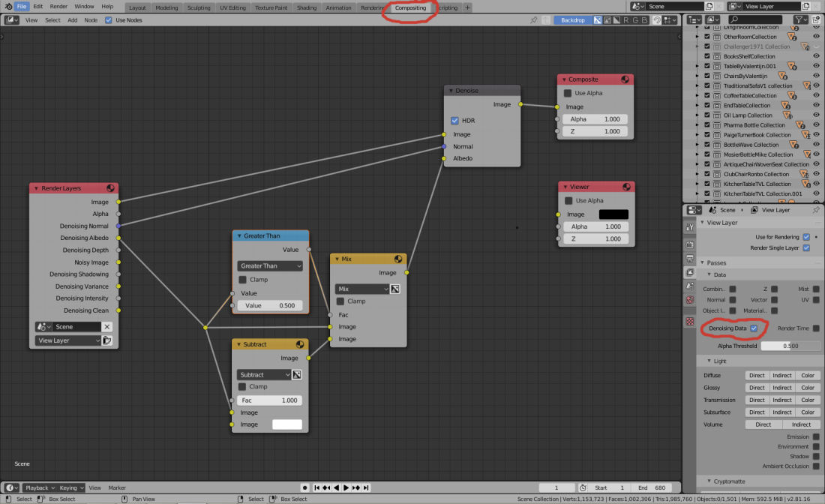Toggle the Subtract node alpha icon beside blend mode
Viewport: 825px width, 504px height.
[x=297, y=374]
